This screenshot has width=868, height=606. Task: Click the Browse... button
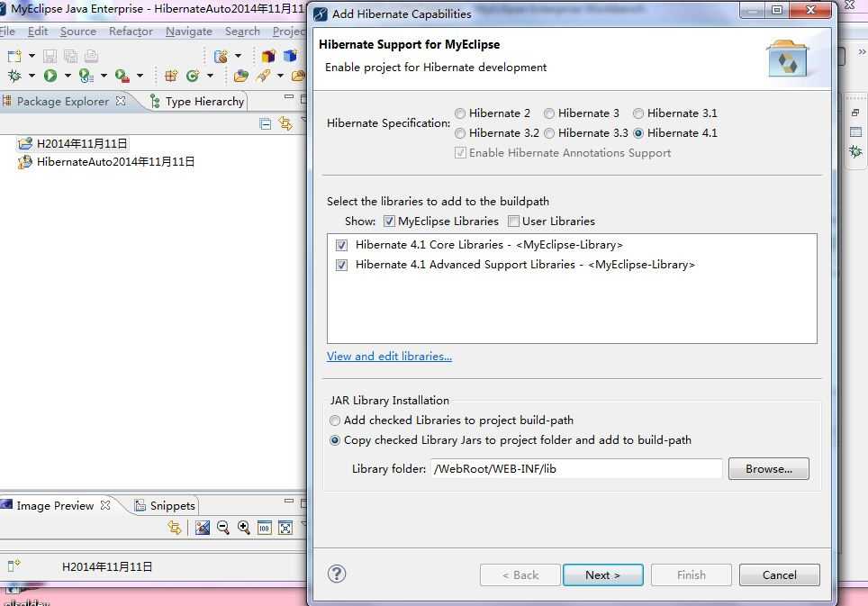pyautogui.click(x=769, y=469)
